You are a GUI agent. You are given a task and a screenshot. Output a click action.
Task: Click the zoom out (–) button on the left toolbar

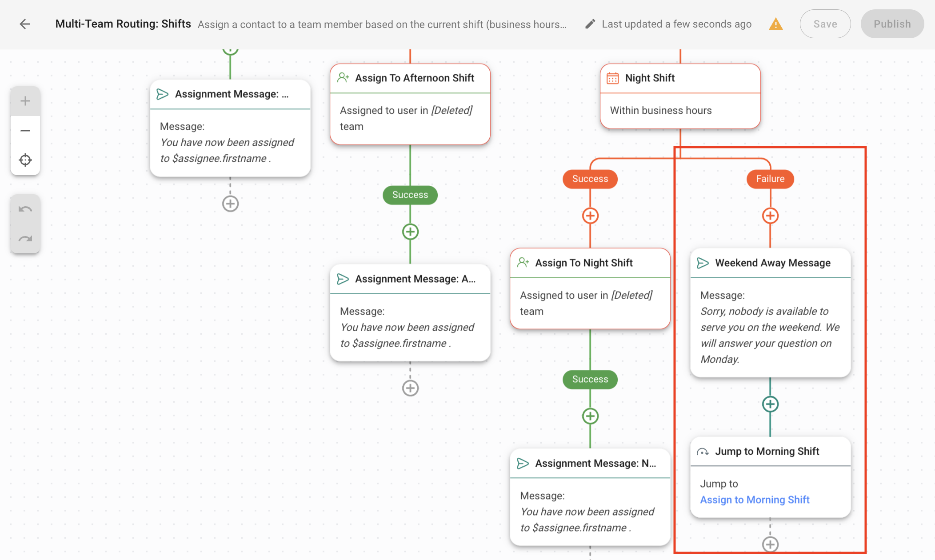[24, 130]
